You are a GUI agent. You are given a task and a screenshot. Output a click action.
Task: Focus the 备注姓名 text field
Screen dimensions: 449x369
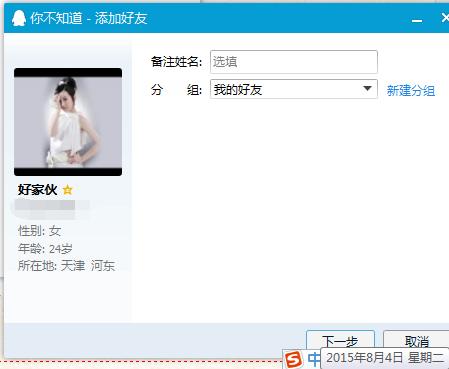[294, 62]
